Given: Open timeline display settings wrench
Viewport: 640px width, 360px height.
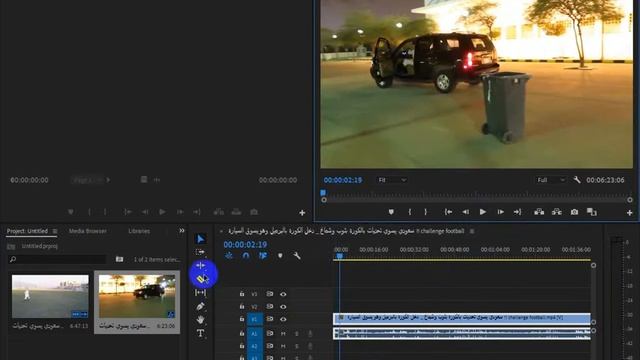Looking at the screenshot, I should pyautogui.click(x=297, y=256).
